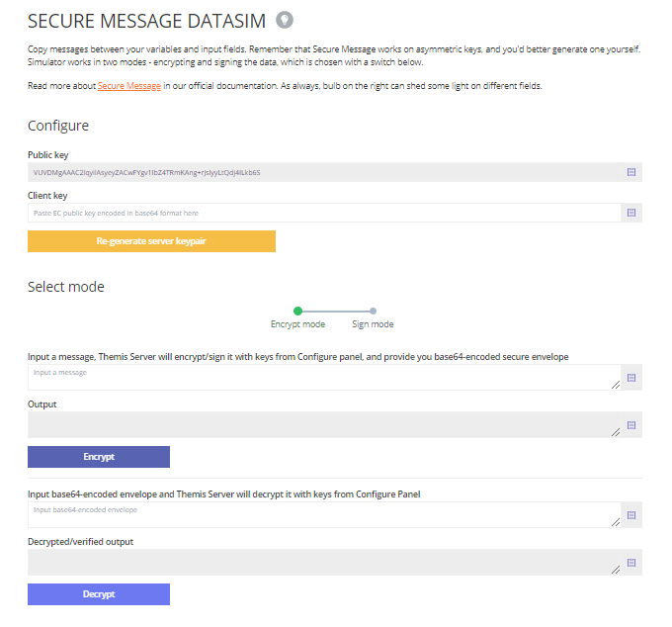Choose the Encrypt mode label
This screenshot has height=627, width=672.
click(297, 324)
